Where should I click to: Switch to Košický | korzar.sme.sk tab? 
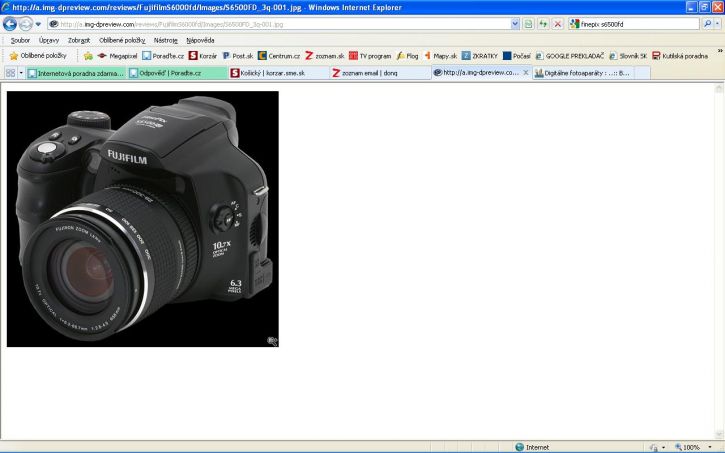[279, 73]
